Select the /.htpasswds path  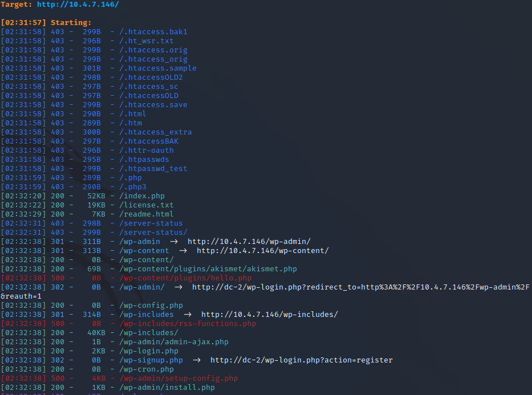(144, 160)
